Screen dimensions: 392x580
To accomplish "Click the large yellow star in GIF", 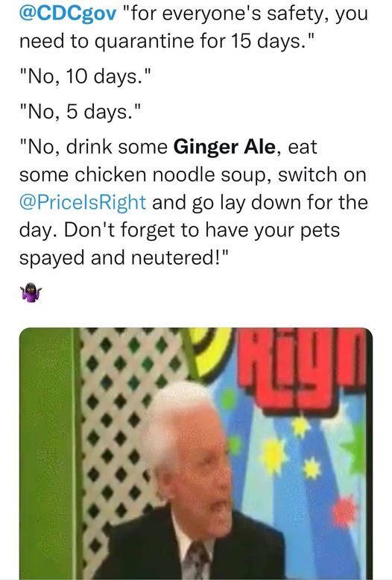I will 274,455.
